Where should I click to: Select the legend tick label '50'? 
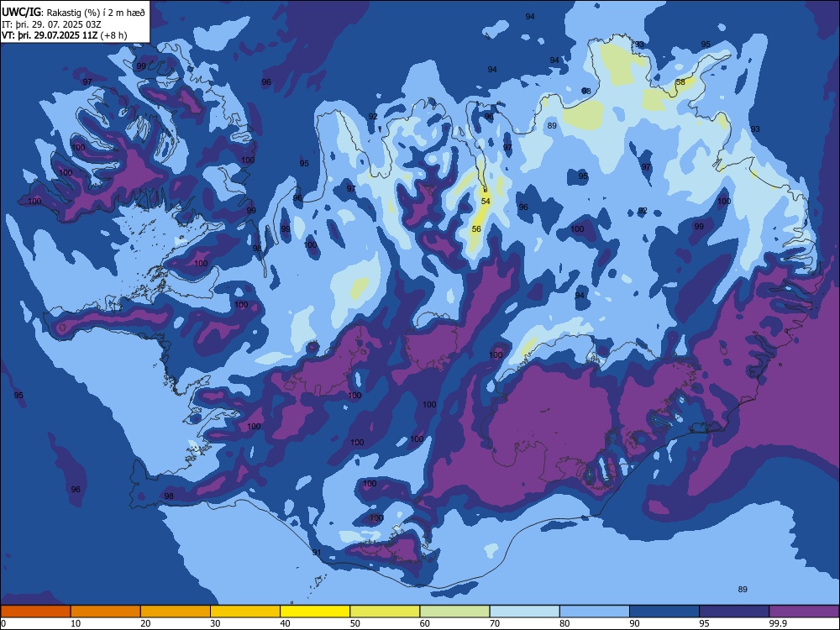[355, 623]
